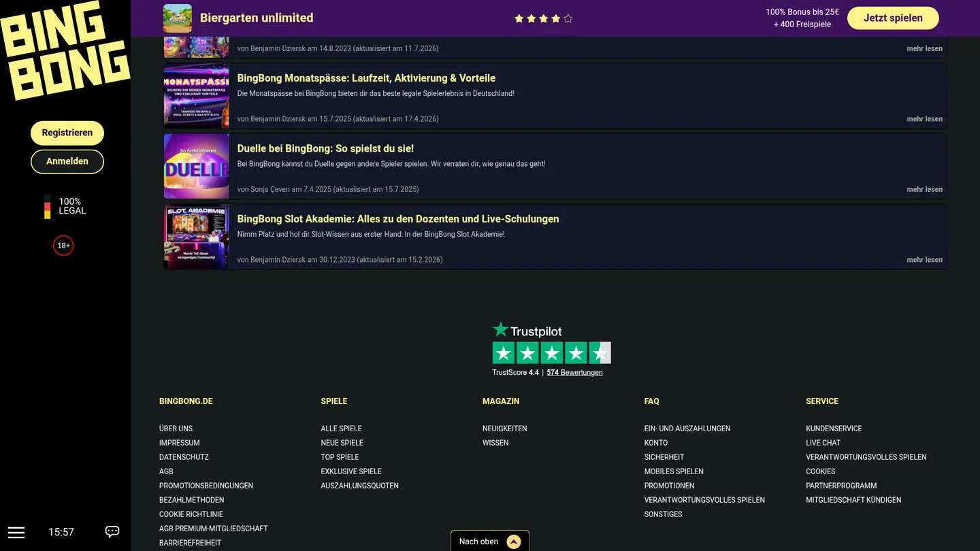Open the ALLE SPIELE footer link

click(x=341, y=429)
